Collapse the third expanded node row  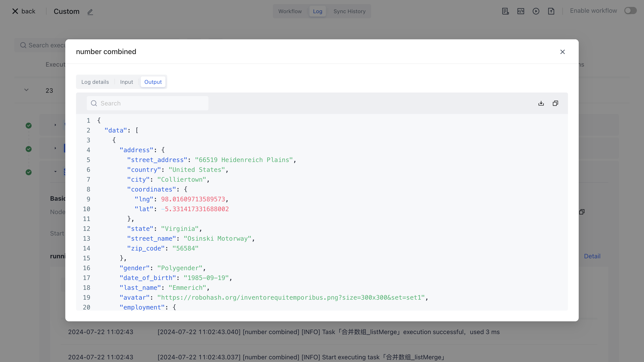click(x=55, y=172)
